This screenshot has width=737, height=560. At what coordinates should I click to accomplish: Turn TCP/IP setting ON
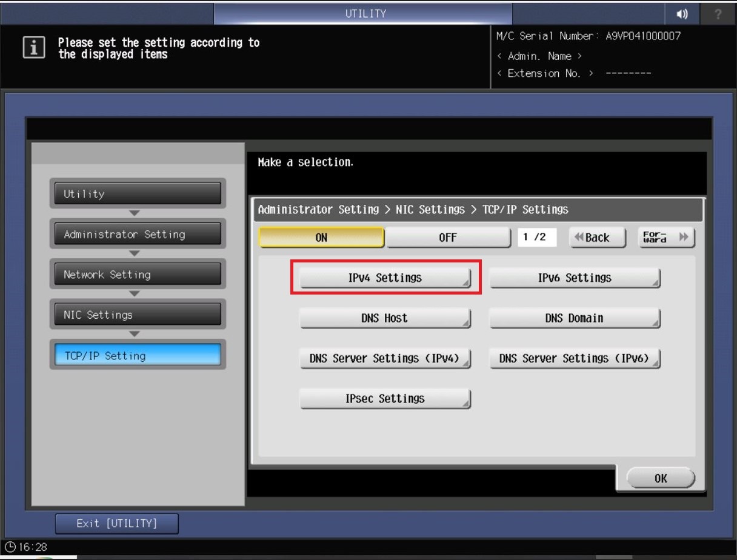click(321, 238)
